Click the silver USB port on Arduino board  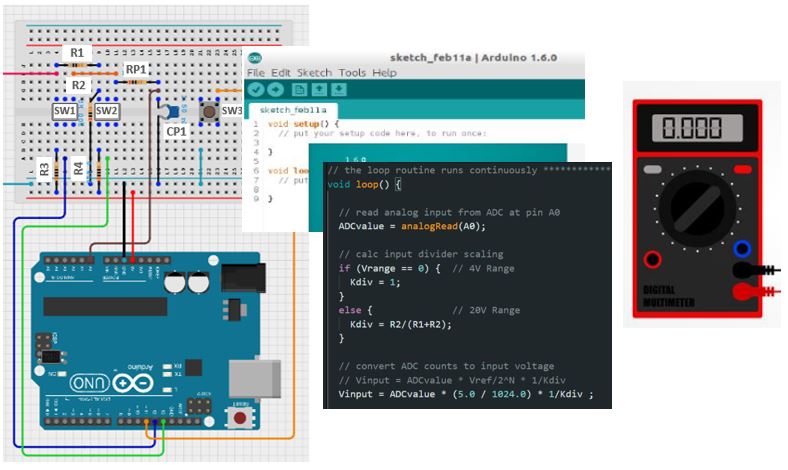coord(255,379)
